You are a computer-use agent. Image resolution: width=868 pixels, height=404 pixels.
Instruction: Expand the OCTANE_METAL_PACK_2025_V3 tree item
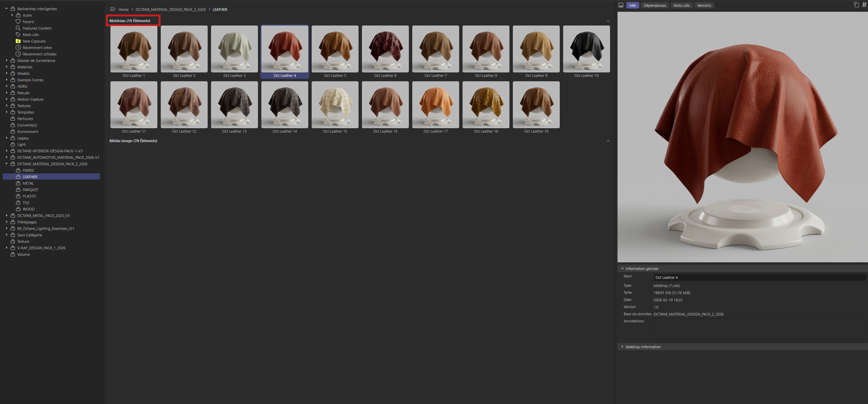[7, 215]
